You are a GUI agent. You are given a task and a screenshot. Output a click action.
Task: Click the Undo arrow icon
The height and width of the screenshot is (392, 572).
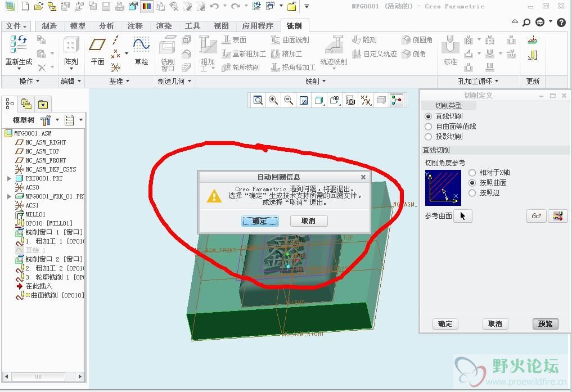click(214, 6)
